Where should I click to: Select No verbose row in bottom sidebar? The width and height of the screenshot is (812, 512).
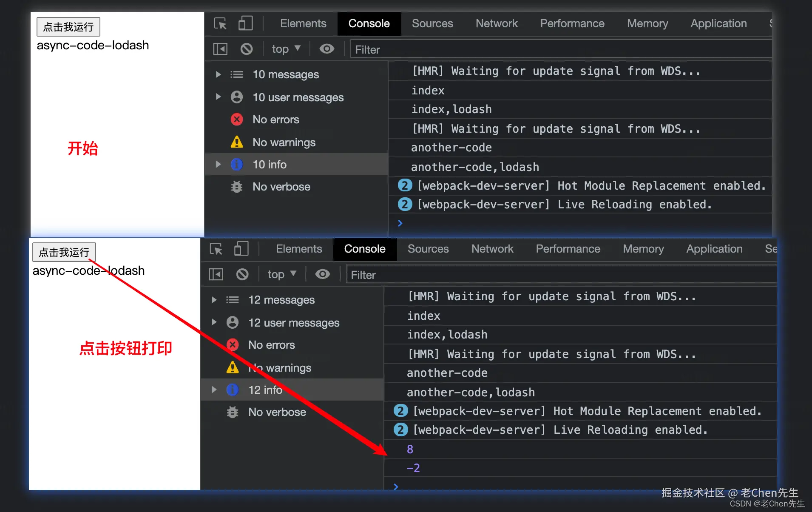point(292,412)
